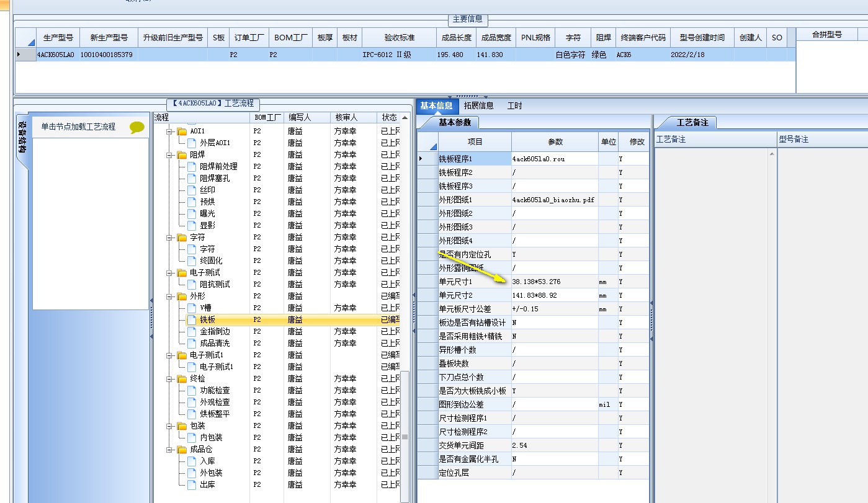868x503 pixels.
Task: Collapse the 字符 folder node
Action: pyautogui.click(x=169, y=238)
